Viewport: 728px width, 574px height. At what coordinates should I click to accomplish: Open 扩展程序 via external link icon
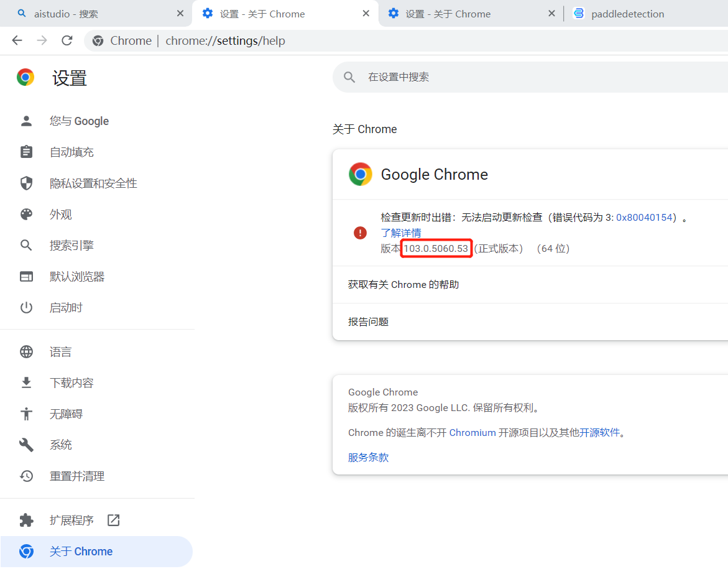coord(113,520)
